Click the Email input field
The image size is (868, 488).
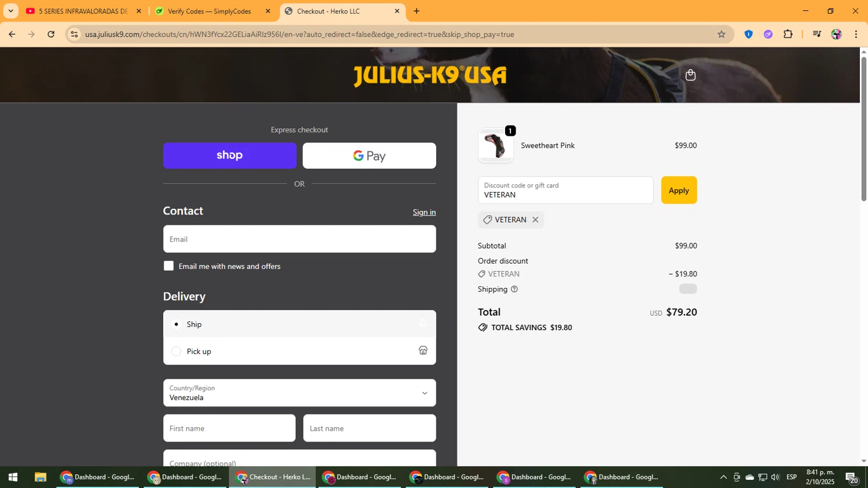pyautogui.click(x=299, y=239)
